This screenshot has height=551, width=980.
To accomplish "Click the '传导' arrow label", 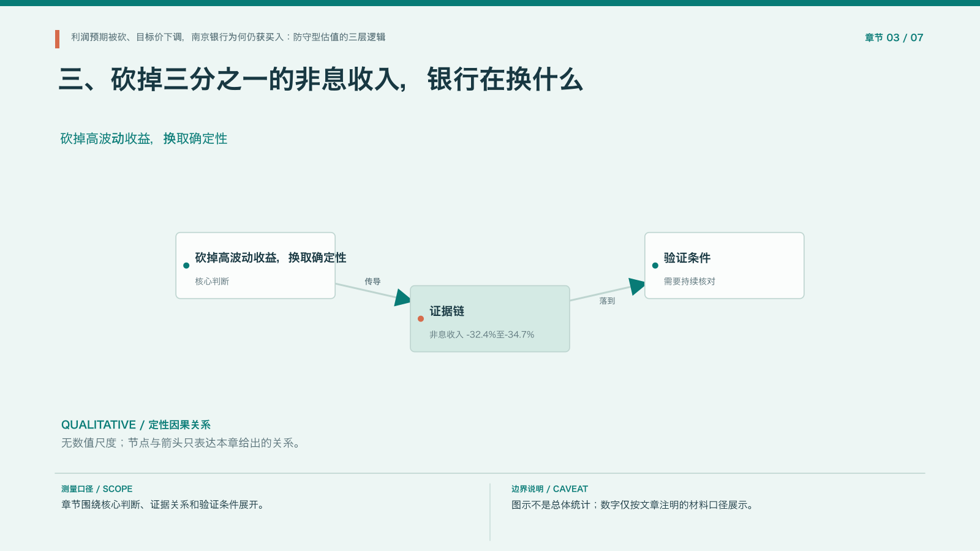I will click(372, 282).
